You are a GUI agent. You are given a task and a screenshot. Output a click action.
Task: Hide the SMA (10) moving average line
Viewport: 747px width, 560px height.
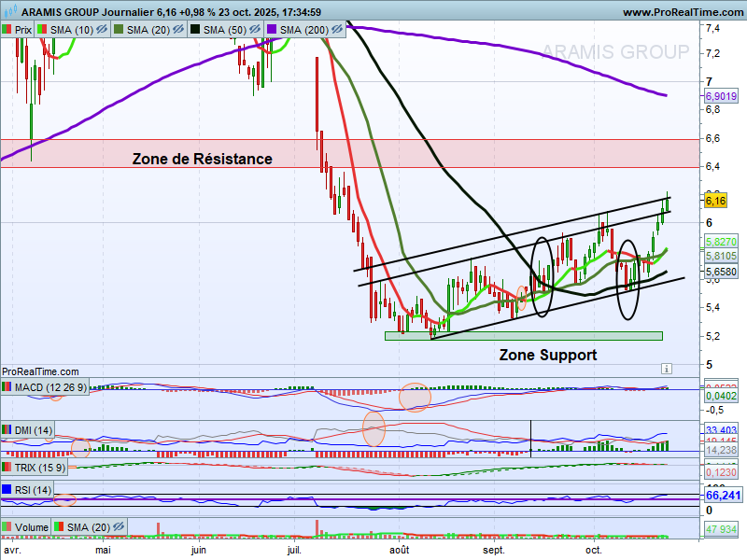102,30
